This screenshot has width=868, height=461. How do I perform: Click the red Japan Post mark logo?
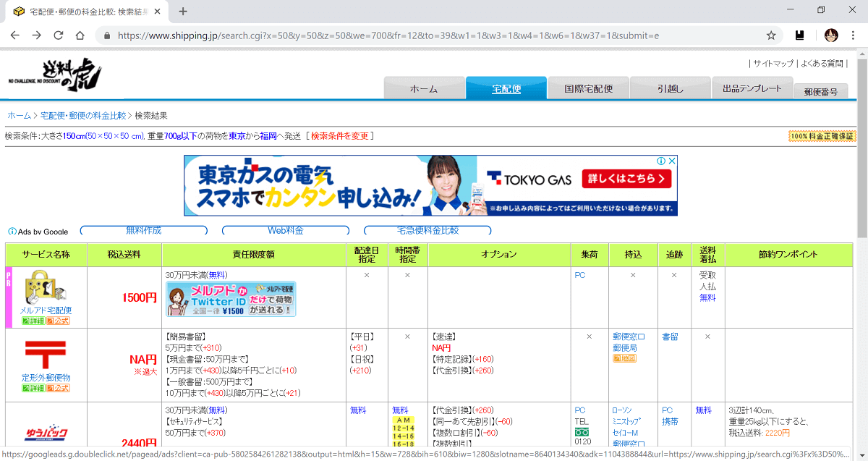[x=45, y=355]
